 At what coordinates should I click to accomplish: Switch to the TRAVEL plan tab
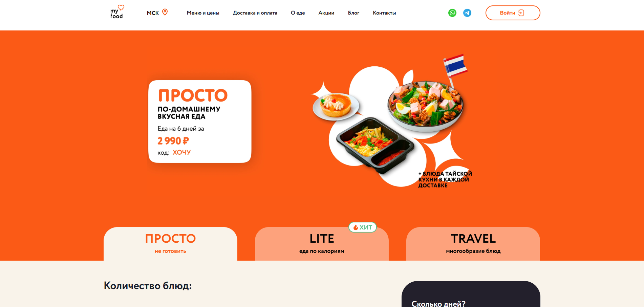(473, 244)
